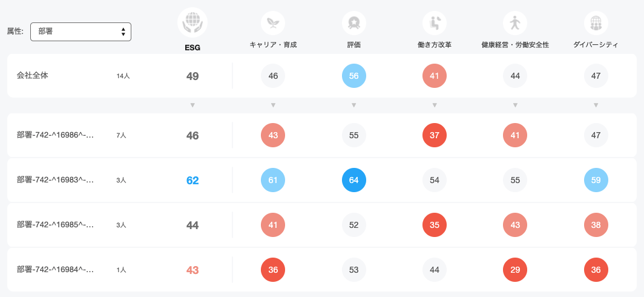
Task: Click red 29 健康経営 score circle
Action: point(515,270)
